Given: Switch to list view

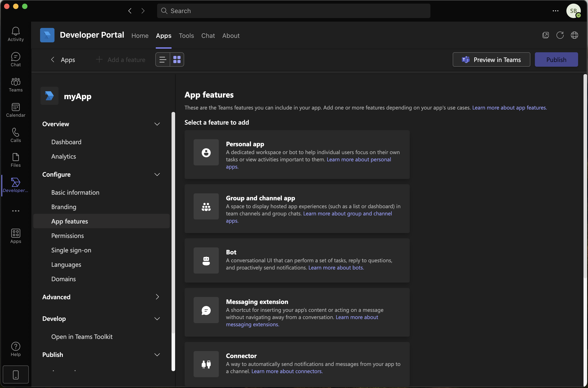Looking at the screenshot, I should (163, 59).
